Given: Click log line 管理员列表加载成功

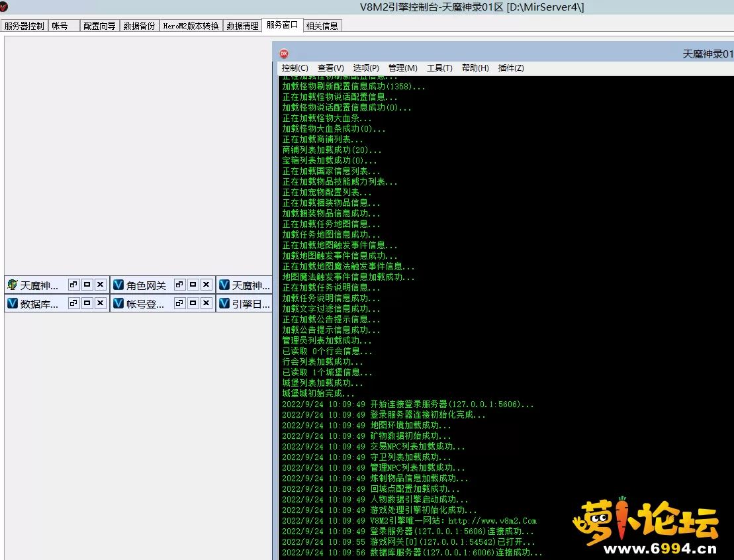Looking at the screenshot, I should coord(327,341).
